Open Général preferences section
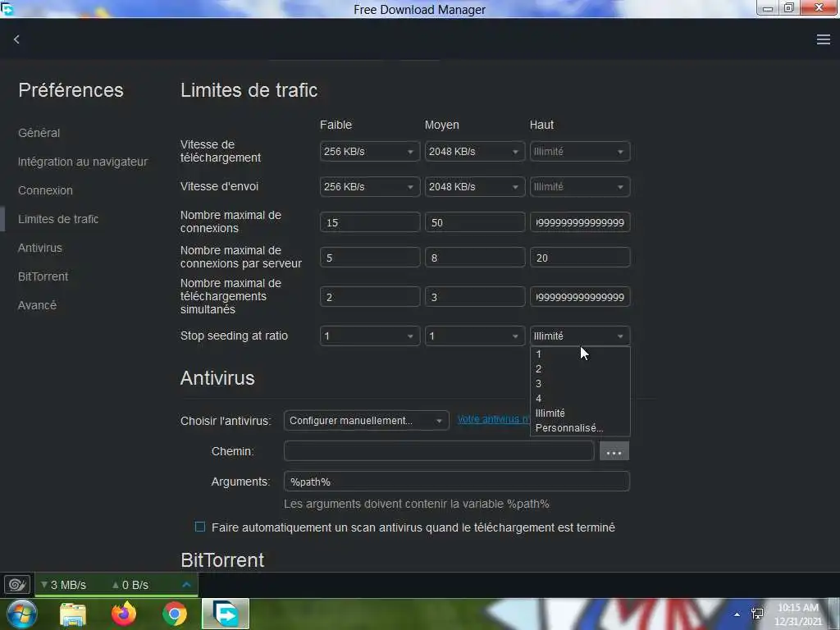This screenshot has width=840, height=630. (39, 133)
